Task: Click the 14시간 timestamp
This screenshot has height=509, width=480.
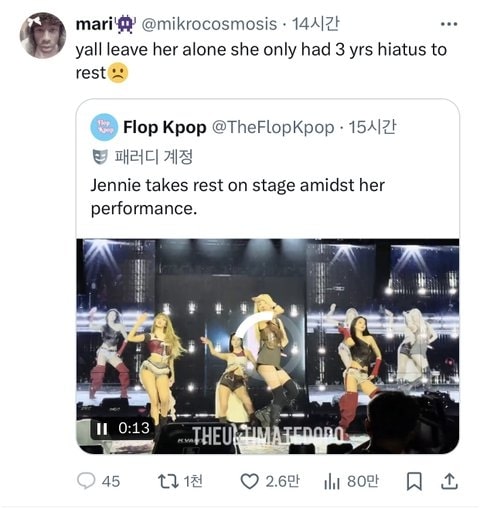Action: point(315,24)
